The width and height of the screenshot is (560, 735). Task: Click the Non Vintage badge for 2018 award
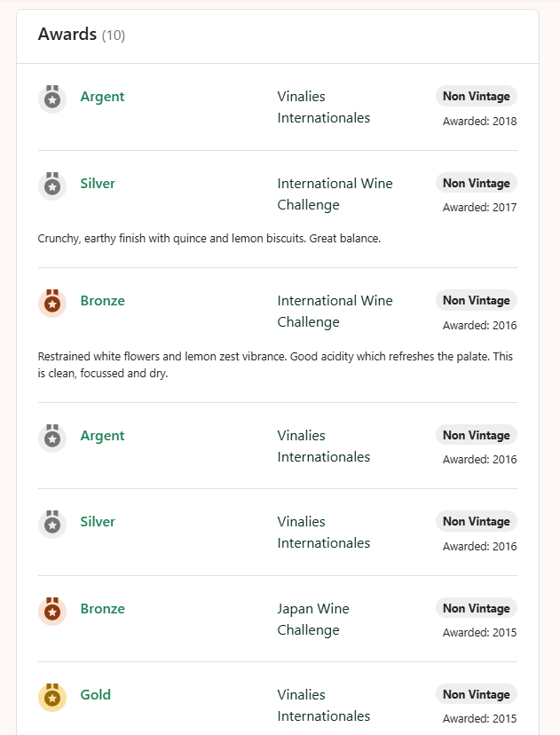coord(477,96)
